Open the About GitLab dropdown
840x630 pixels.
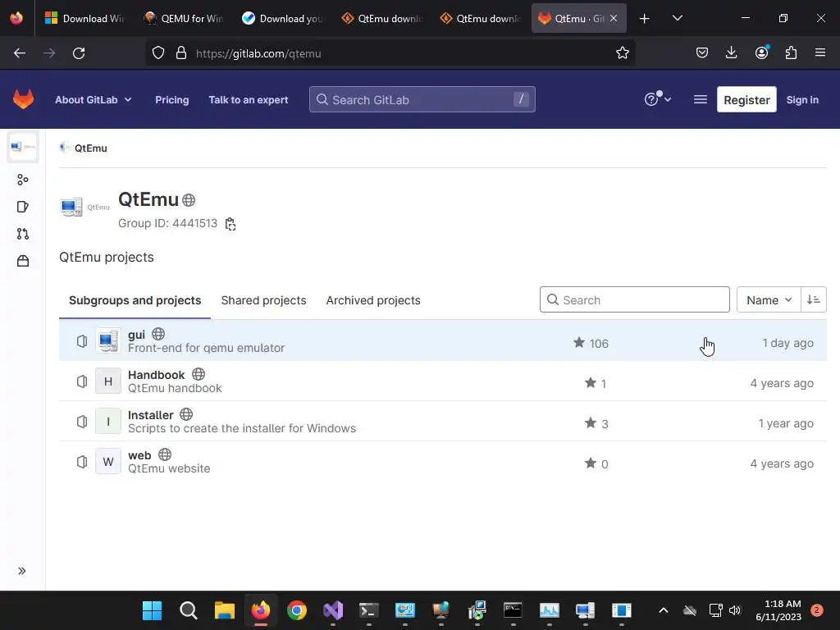pyautogui.click(x=94, y=100)
